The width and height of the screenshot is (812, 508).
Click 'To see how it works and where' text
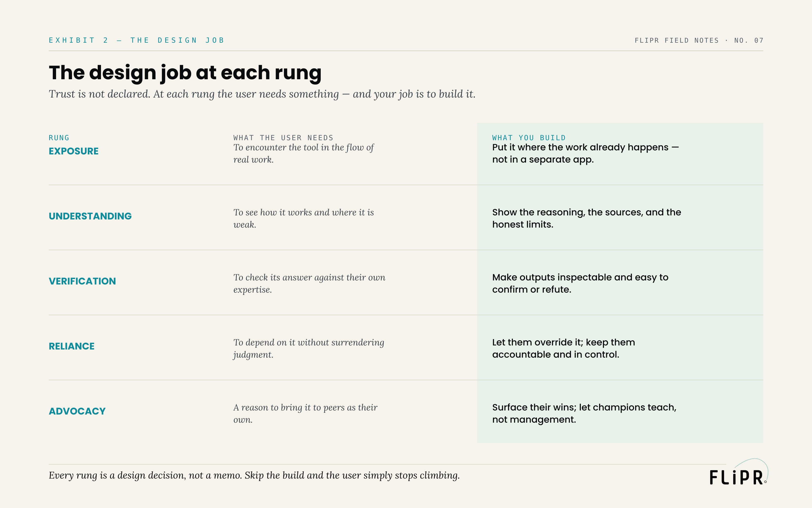click(x=303, y=218)
